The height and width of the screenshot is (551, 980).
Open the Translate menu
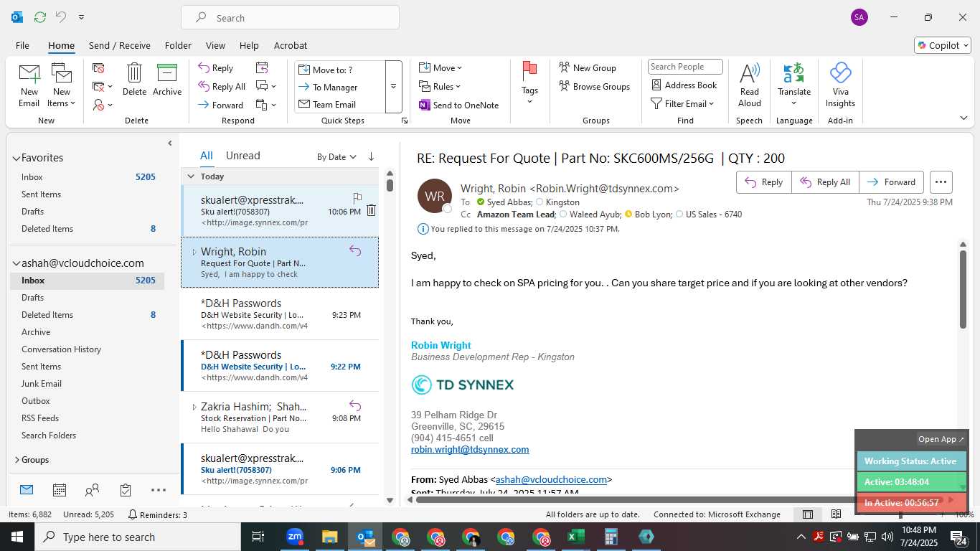tap(794, 85)
